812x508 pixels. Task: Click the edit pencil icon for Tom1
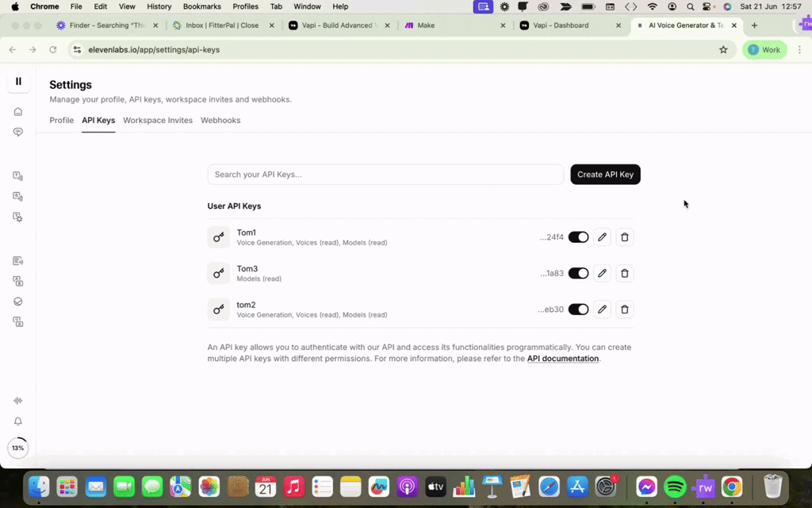[x=602, y=237]
